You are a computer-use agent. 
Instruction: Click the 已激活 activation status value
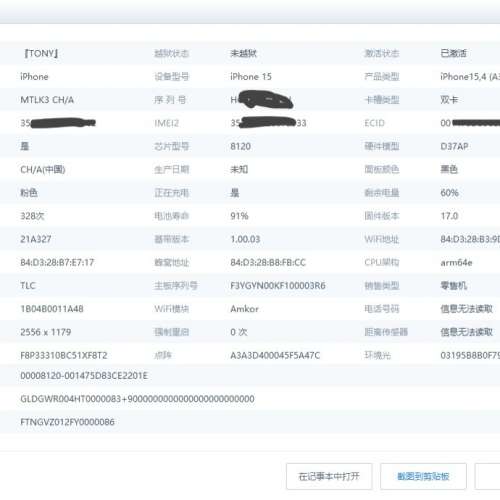pyautogui.click(x=454, y=53)
